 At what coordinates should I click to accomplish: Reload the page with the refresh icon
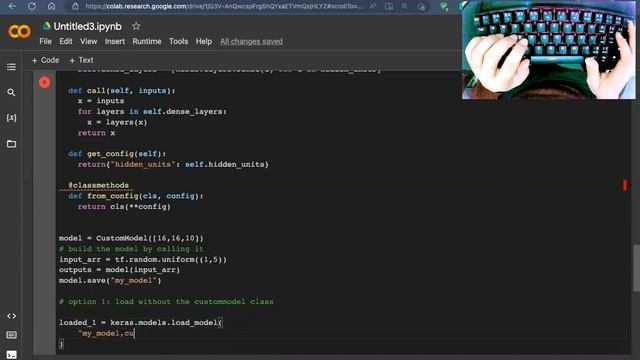(x=32, y=6)
